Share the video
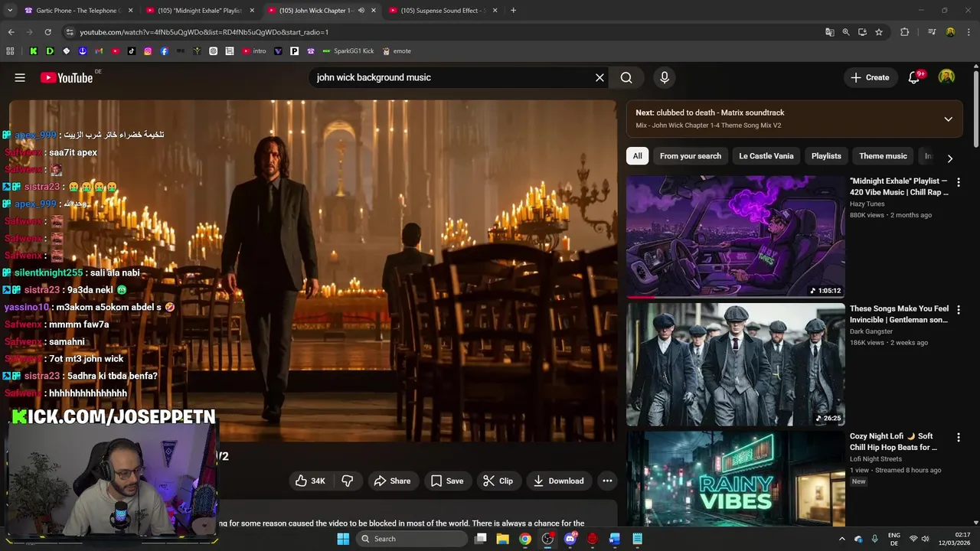The image size is (980, 551). (x=392, y=481)
